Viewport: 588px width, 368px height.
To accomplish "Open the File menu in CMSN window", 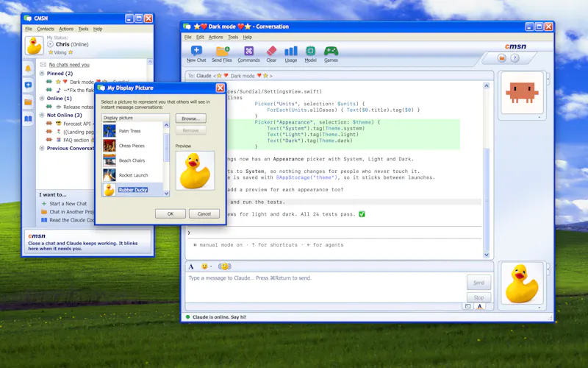I will (x=29, y=29).
